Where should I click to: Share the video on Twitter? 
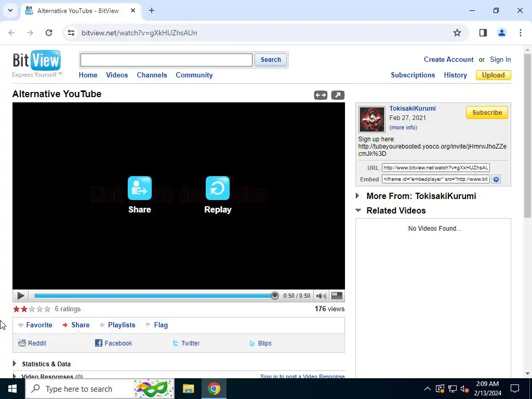click(186, 343)
